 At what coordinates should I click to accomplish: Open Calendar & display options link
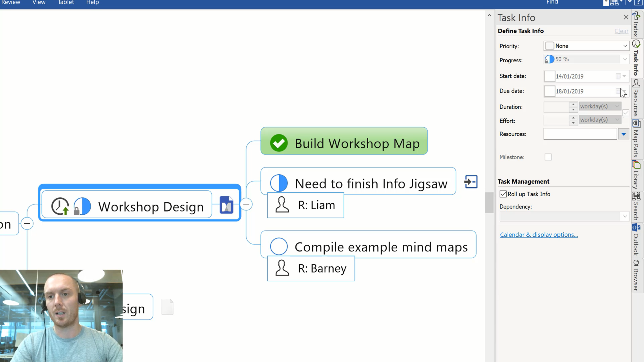tap(539, 235)
